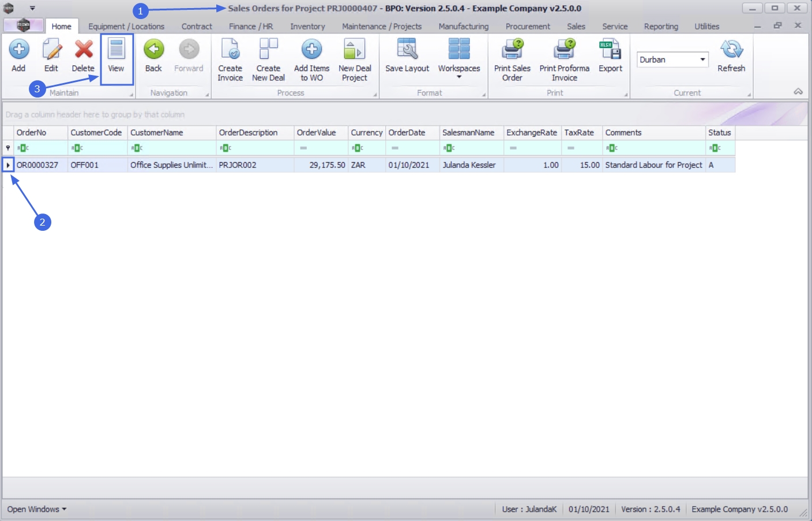Select the Julanda Kessler salesman cell

472,165
